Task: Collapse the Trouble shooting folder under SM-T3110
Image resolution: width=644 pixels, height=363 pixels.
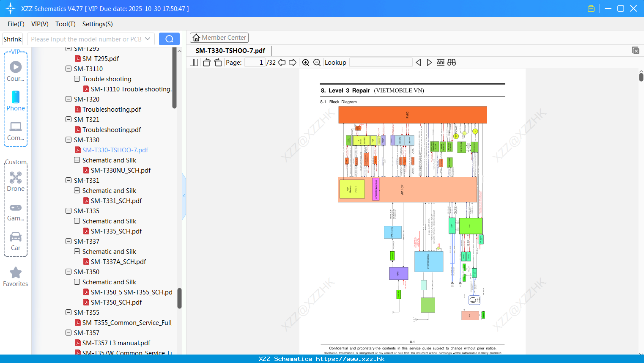Action: (x=77, y=79)
